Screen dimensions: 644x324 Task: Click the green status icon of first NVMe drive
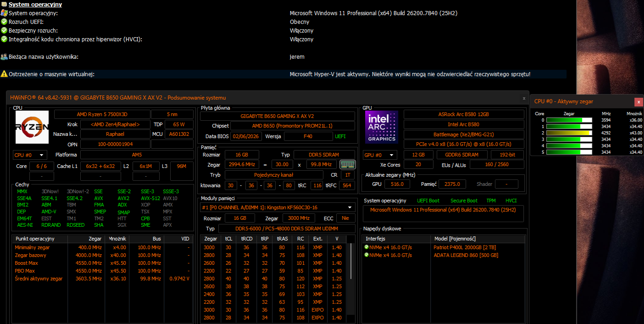(x=366, y=247)
